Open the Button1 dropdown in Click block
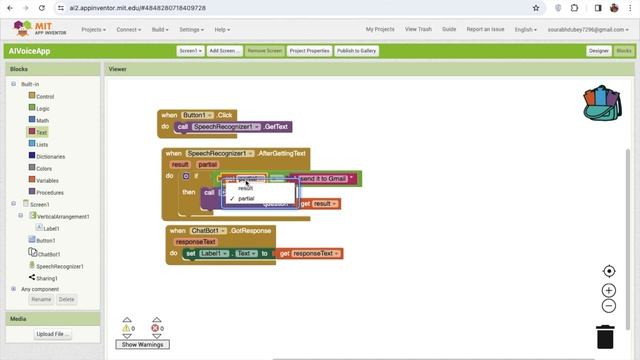Viewport: 640px width, 360px height. click(x=198, y=115)
